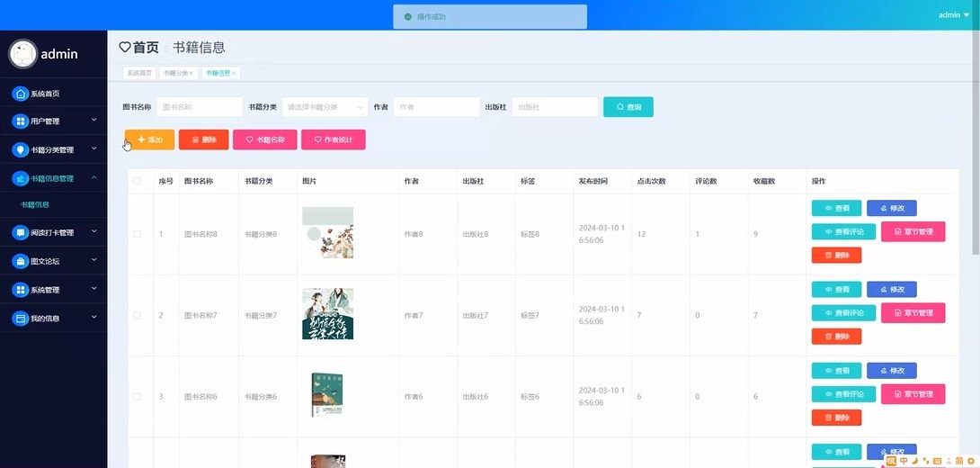Screen dimensions: 980x468
Task: Click the 查看 eye button for 图书名称6
Action: coord(836,371)
